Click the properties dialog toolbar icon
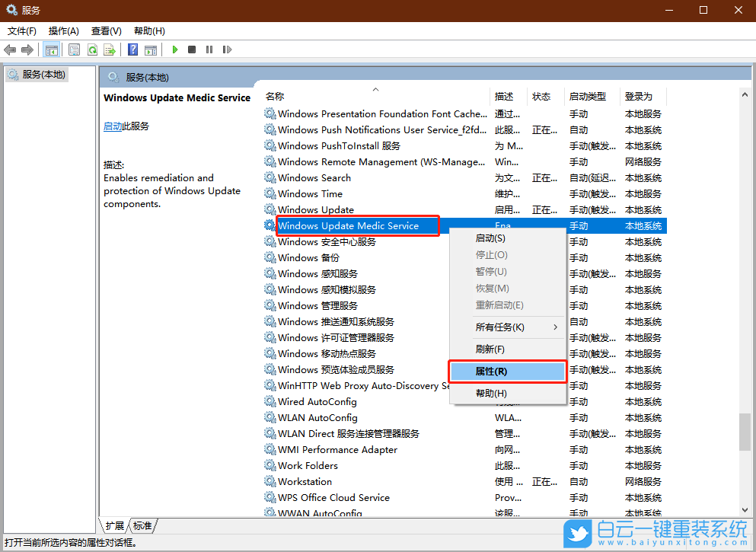Viewport: 756px width, 552px height. tap(75, 49)
